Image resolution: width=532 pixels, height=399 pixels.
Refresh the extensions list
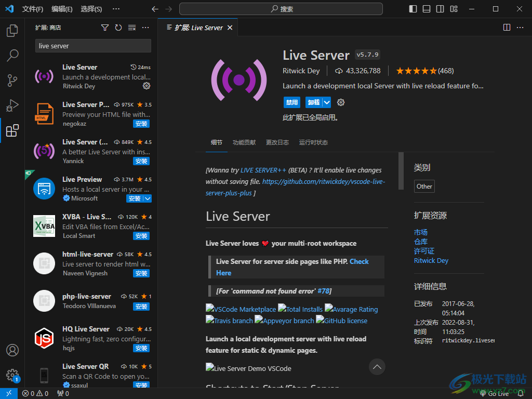(118, 28)
